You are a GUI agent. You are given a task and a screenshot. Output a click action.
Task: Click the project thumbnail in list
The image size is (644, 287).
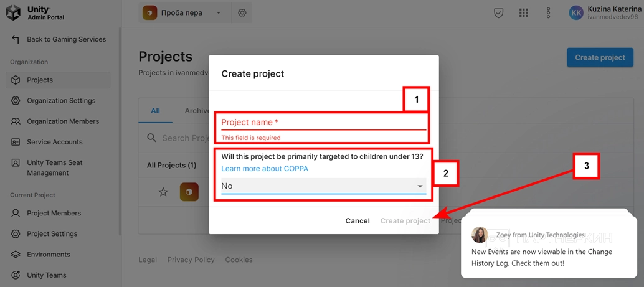click(189, 192)
